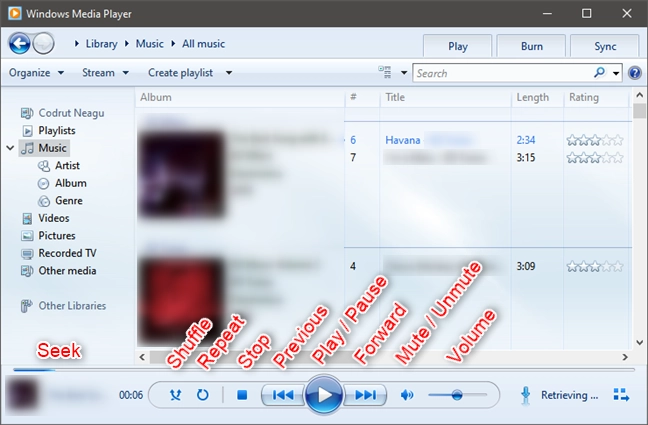Skip to the previous track
The width and height of the screenshot is (648, 425).
click(283, 395)
